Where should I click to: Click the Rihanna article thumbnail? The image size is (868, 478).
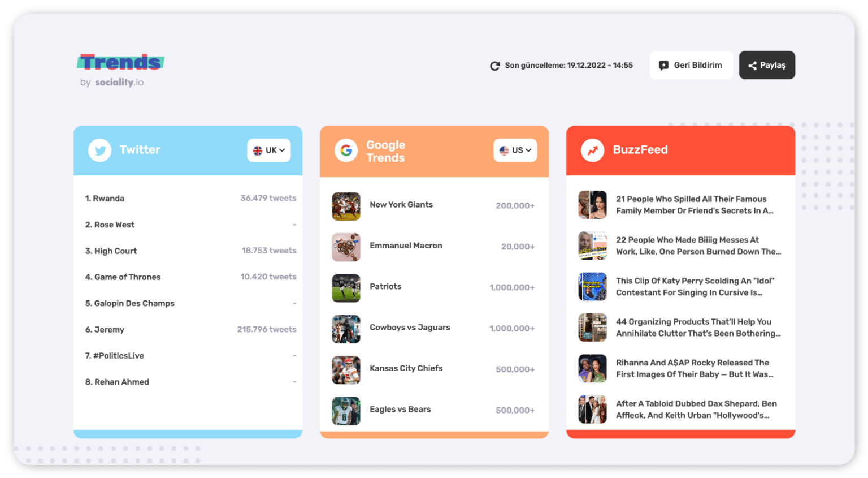[x=592, y=368]
